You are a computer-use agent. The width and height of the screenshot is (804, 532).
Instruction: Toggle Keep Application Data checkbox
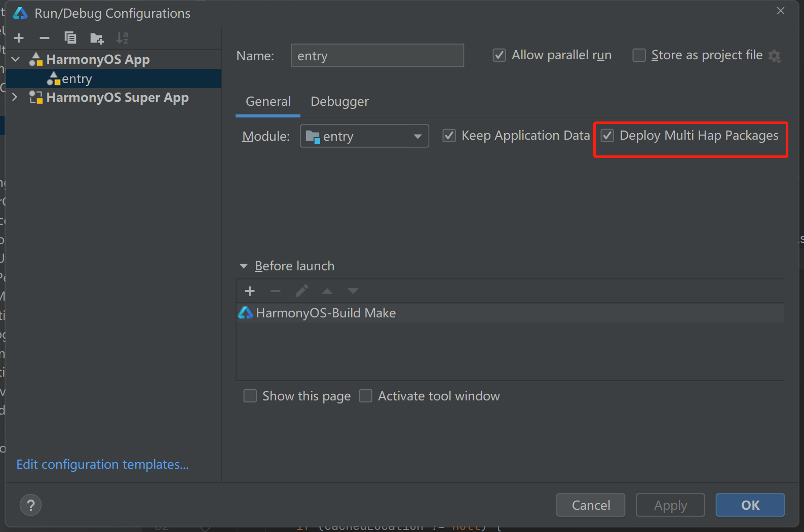(449, 136)
